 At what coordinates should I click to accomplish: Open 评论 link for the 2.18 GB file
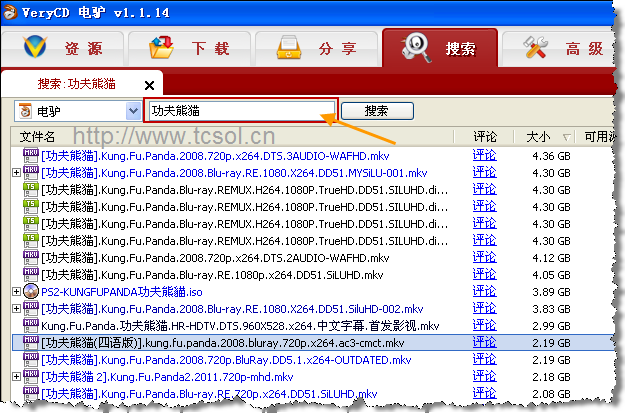coord(484,376)
